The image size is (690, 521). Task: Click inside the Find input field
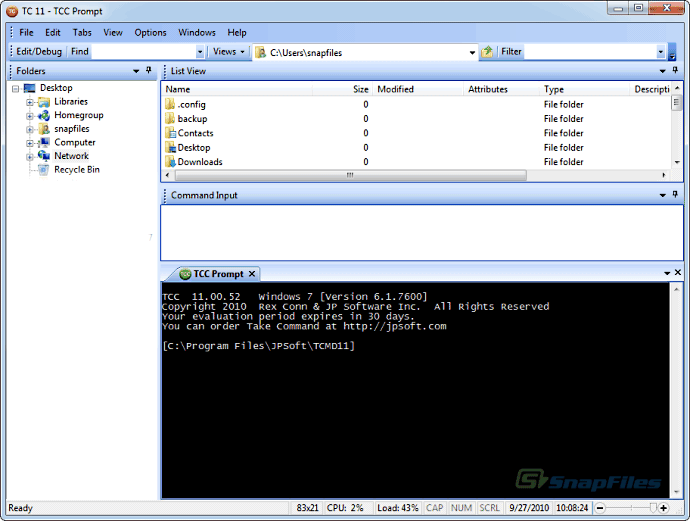click(144, 52)
